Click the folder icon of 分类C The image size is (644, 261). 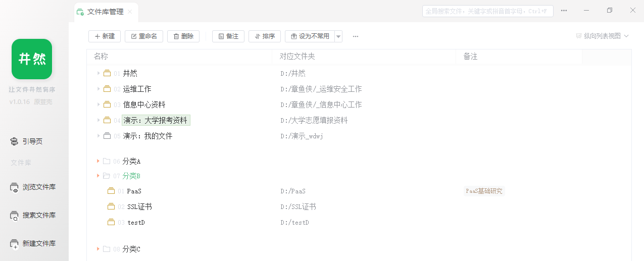pyautogui.click(x=107, y=249)
